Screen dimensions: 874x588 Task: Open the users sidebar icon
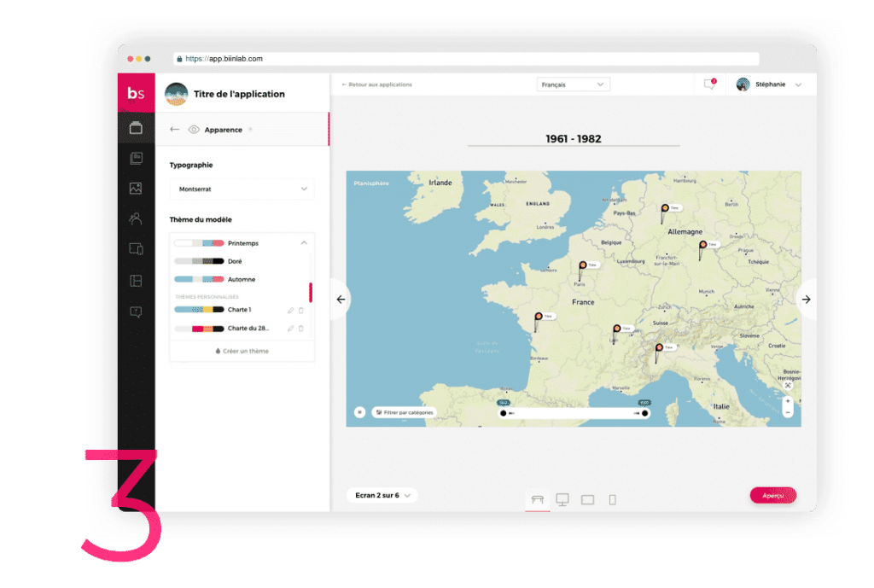pos(136,218)
